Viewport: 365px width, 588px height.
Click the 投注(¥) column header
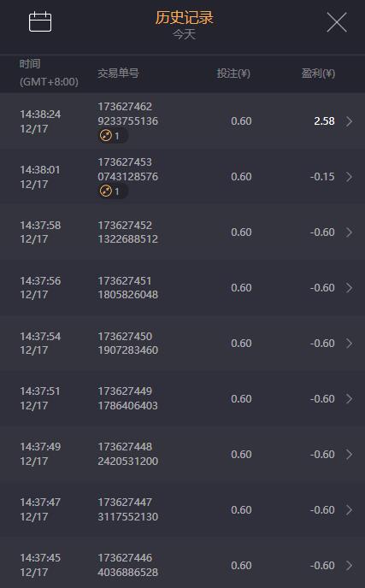click(233, 73)
